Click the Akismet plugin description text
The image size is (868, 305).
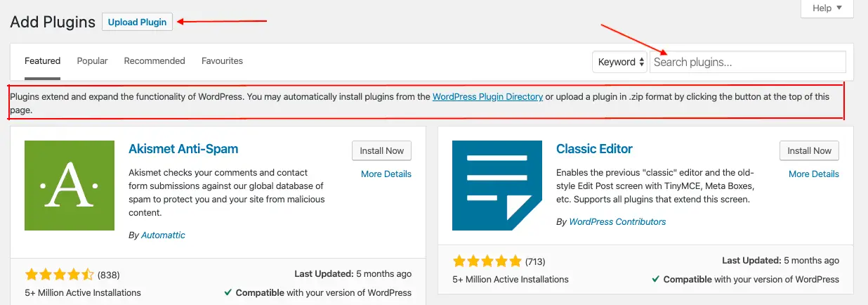(x=227, y=193)
